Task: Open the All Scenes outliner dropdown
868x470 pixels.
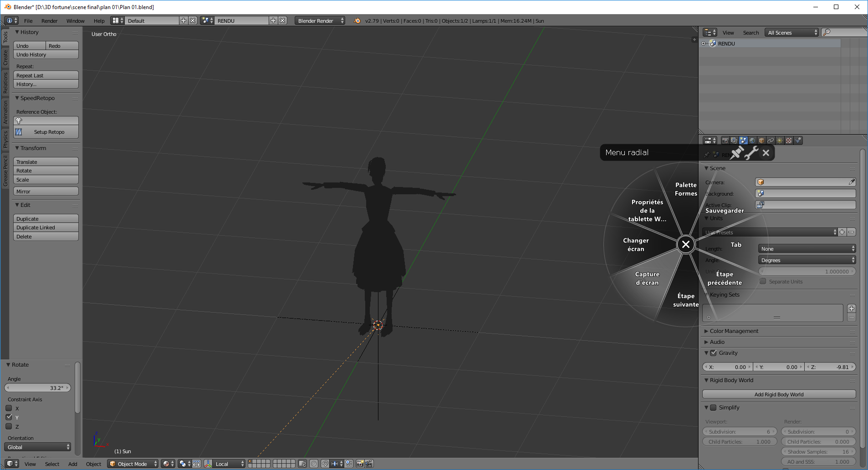Action: click(792, 32)
